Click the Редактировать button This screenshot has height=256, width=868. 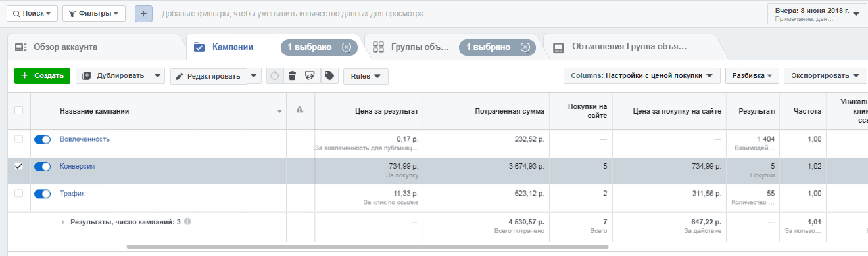(x=208, y=76)
